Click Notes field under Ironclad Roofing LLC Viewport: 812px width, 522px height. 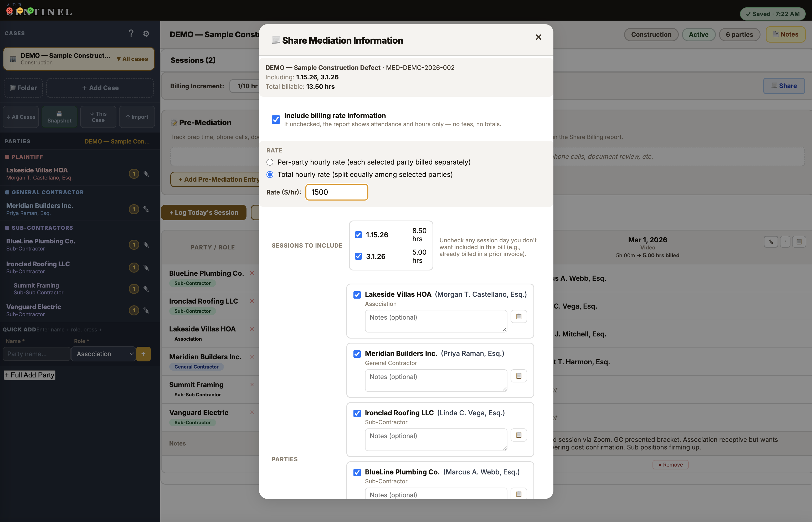(x=436, y=440)
